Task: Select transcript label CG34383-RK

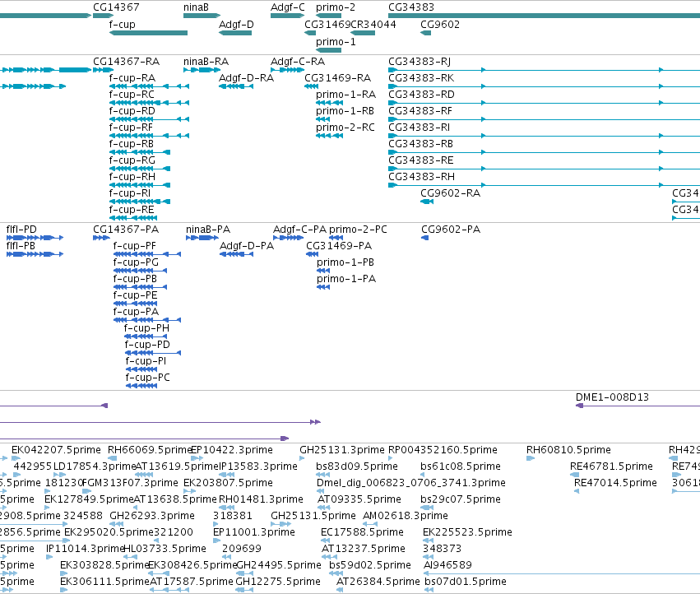Action: [x=421, y=78]
